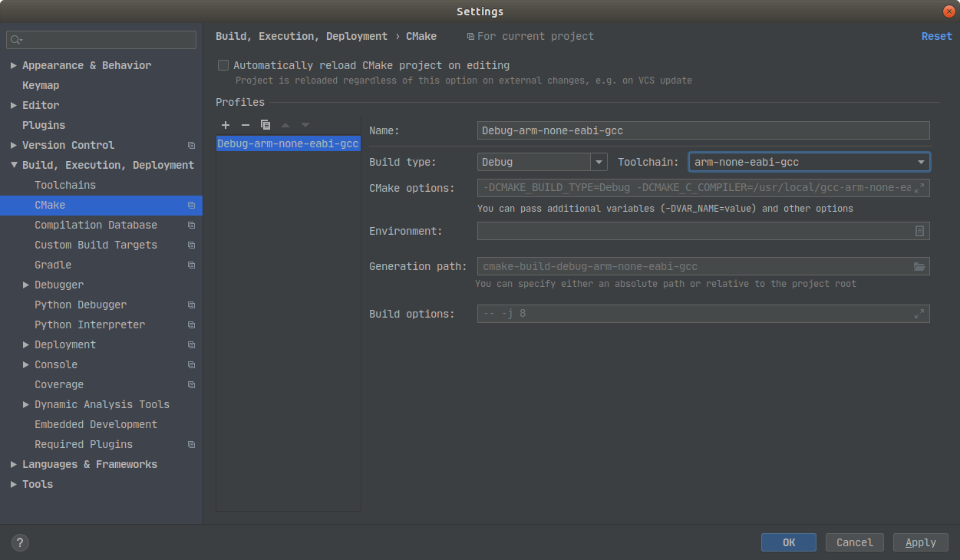960x560 pixels.
Task: Expand Appearance & Behavior section
Action: click(14, 65)
